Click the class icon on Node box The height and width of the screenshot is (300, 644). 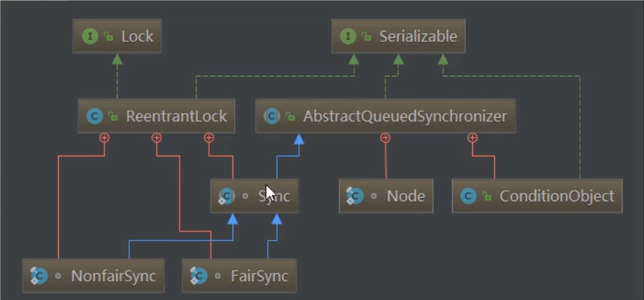click(355, 196)
